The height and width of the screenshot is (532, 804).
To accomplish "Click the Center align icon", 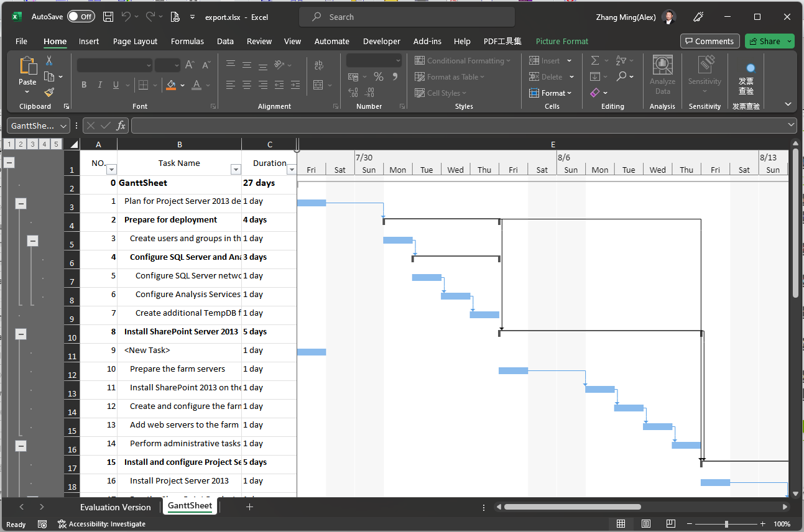I will click(x=247, y=85).
